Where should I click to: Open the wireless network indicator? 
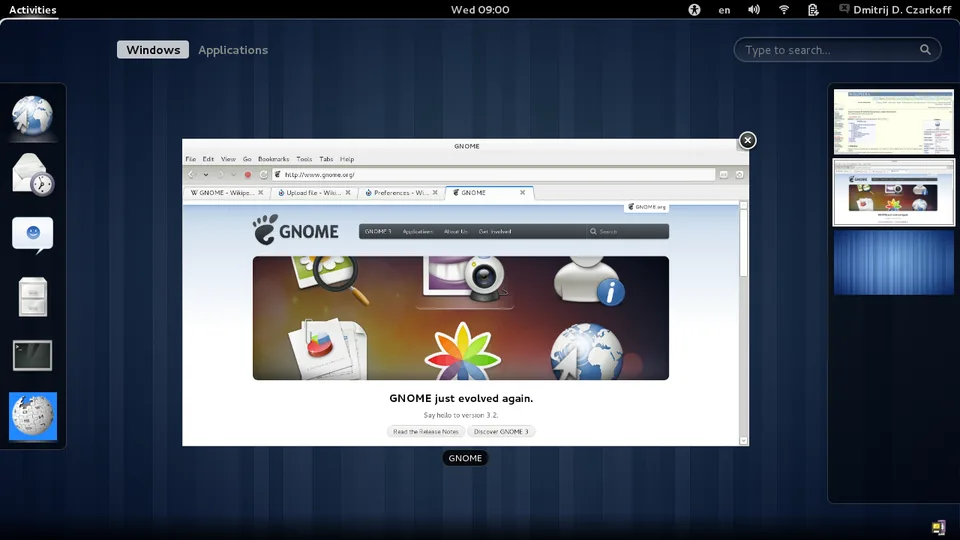point(784,10)
